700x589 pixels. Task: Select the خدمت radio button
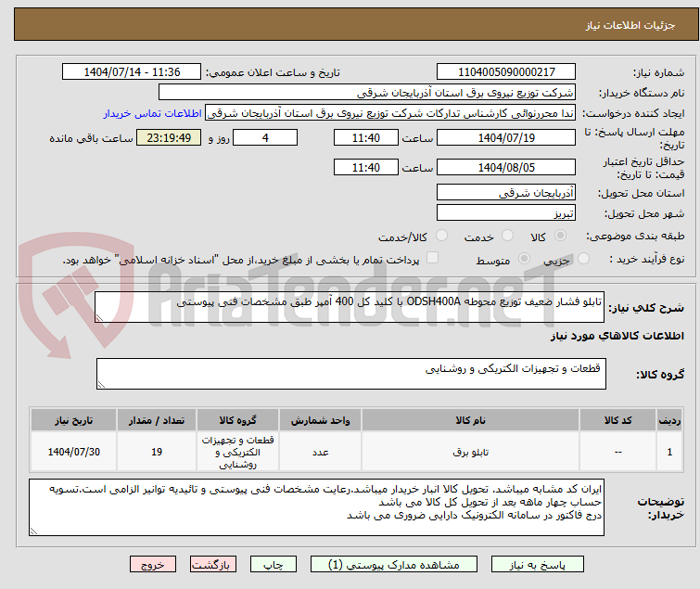click(x=507, y=235)
